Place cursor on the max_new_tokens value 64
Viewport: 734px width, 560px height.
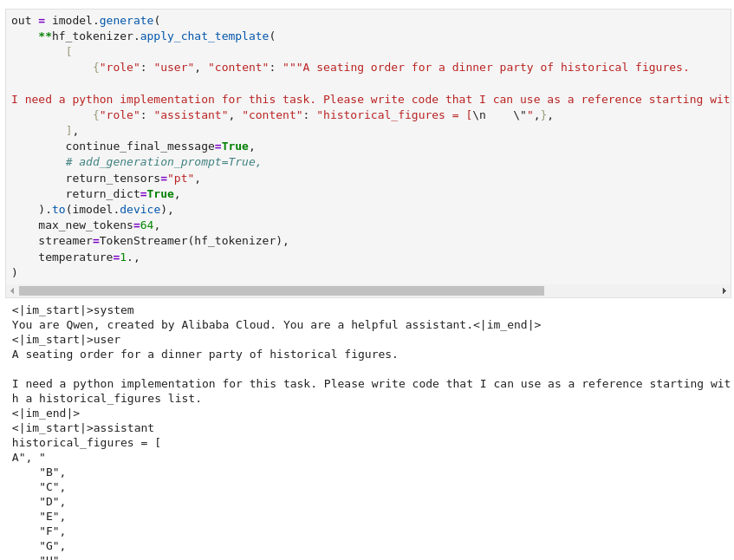coord(146,225)
